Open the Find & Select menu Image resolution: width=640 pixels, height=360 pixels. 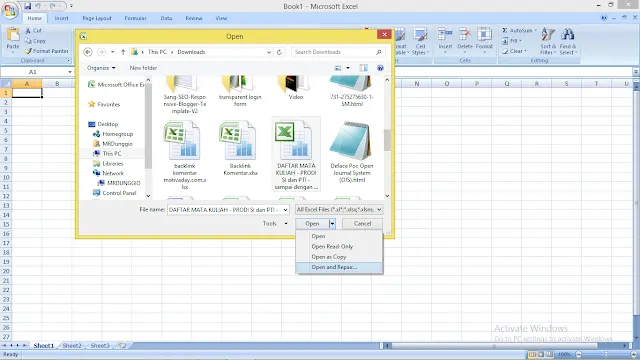[x=567, y=42]
